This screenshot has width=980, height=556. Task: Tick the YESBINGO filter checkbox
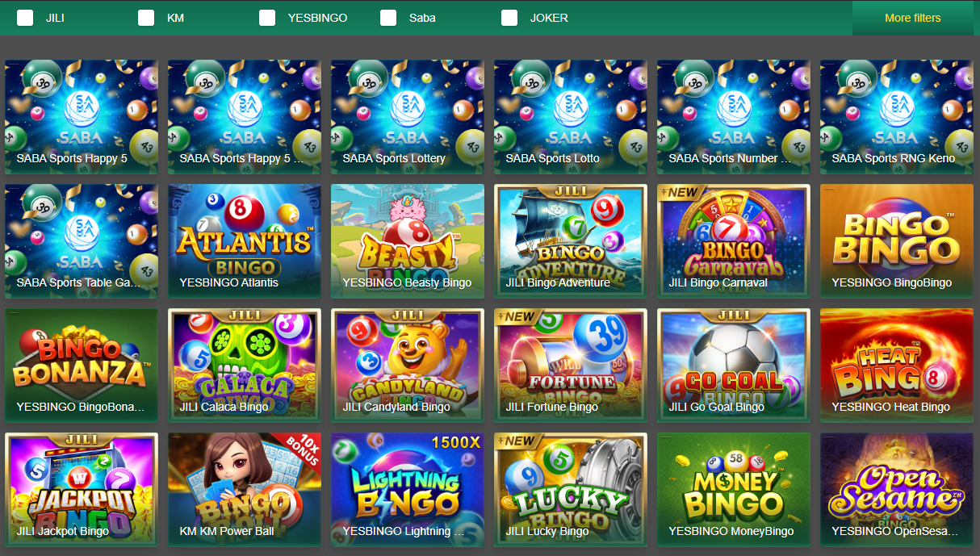267,18
